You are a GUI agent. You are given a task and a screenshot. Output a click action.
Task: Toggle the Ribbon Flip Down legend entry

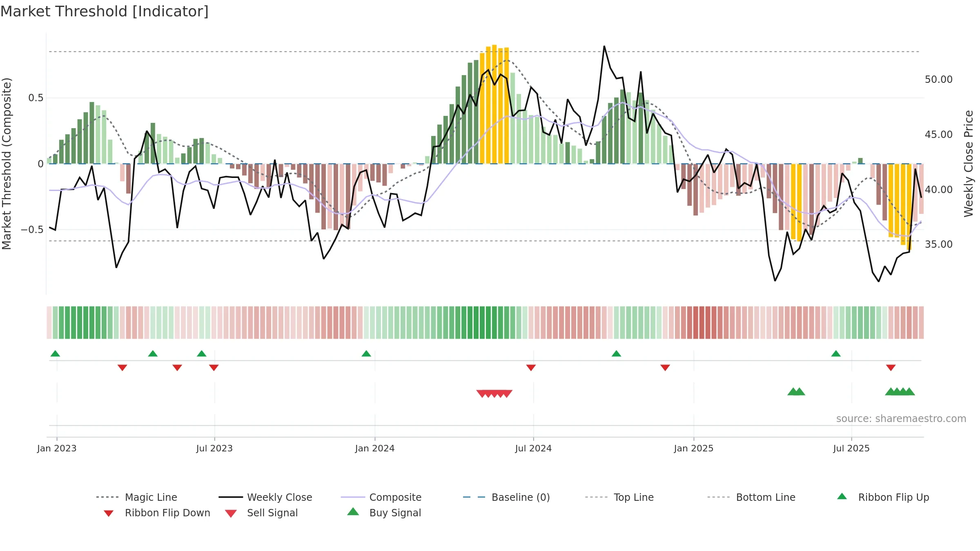click(x=157, y=513)
